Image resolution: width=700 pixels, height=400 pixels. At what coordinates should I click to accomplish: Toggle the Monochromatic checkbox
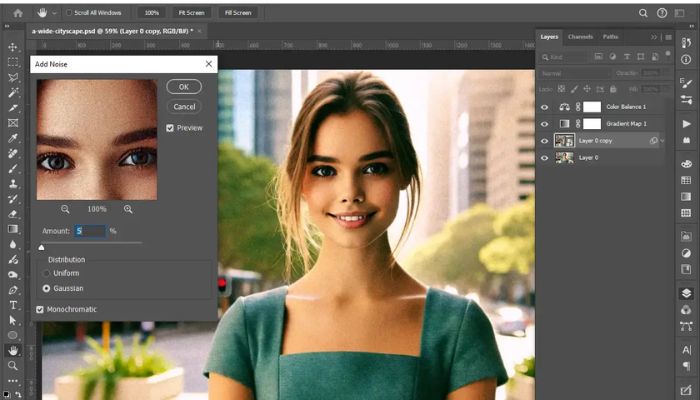40,309
